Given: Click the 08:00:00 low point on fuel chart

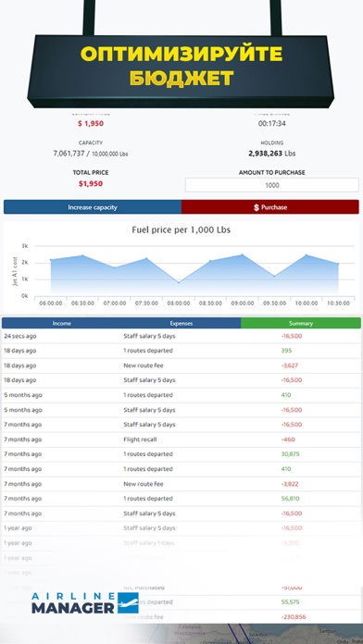Looking at the screenshot, I should pyautogui.click(x=179, y=282).
